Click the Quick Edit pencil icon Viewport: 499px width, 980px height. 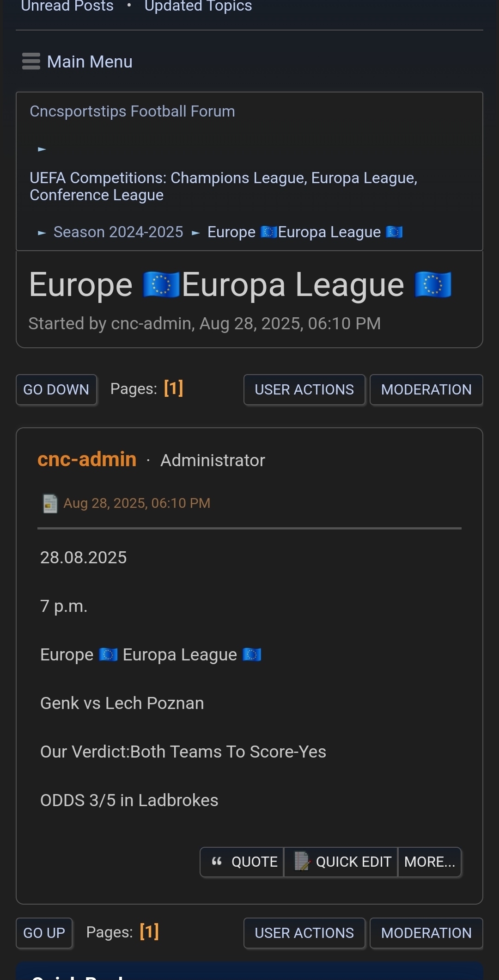click(x=302, y=862)
